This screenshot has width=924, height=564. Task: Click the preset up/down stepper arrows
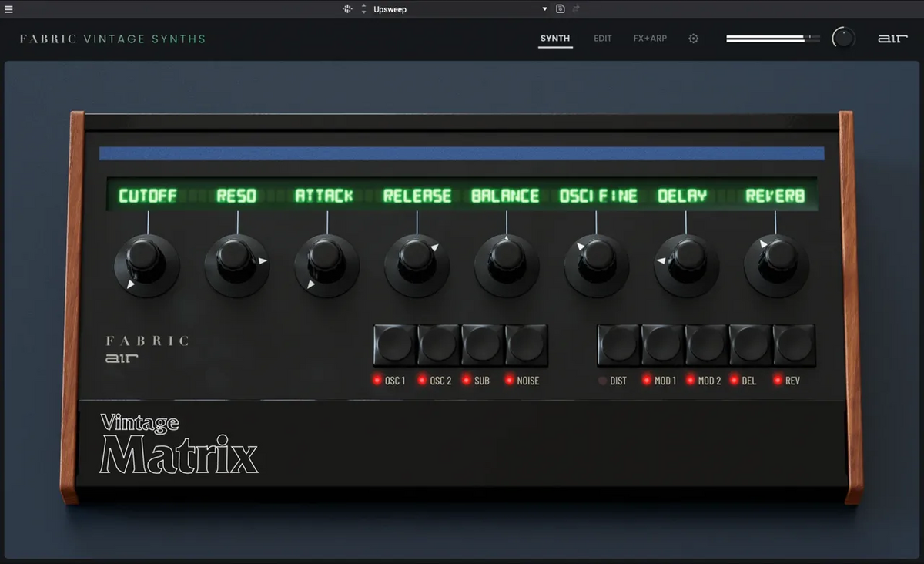click(x=364, y=9)
